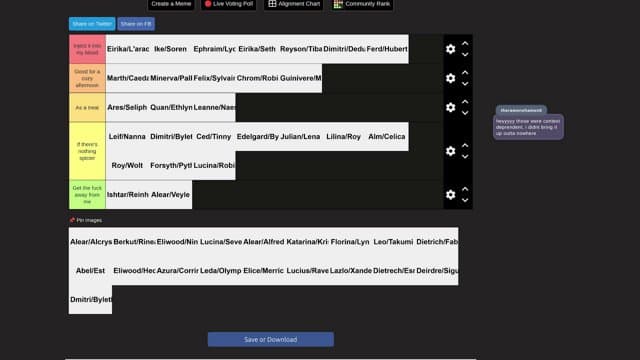This screenshot has width=640, height=360.
Task: Pick the Azura/Corrin tile from the pool
Action: (x=177, y=271)
